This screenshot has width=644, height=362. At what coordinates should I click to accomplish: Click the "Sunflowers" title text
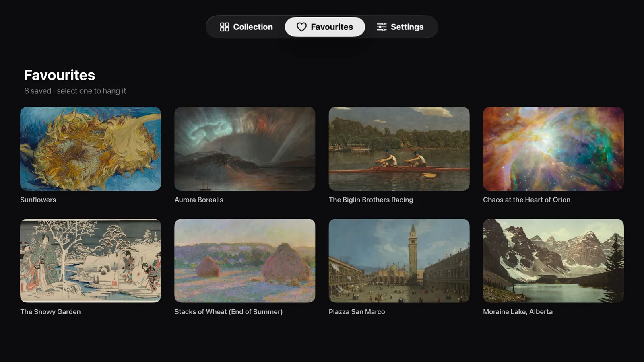pyautogui.click(x=38, y=200)
